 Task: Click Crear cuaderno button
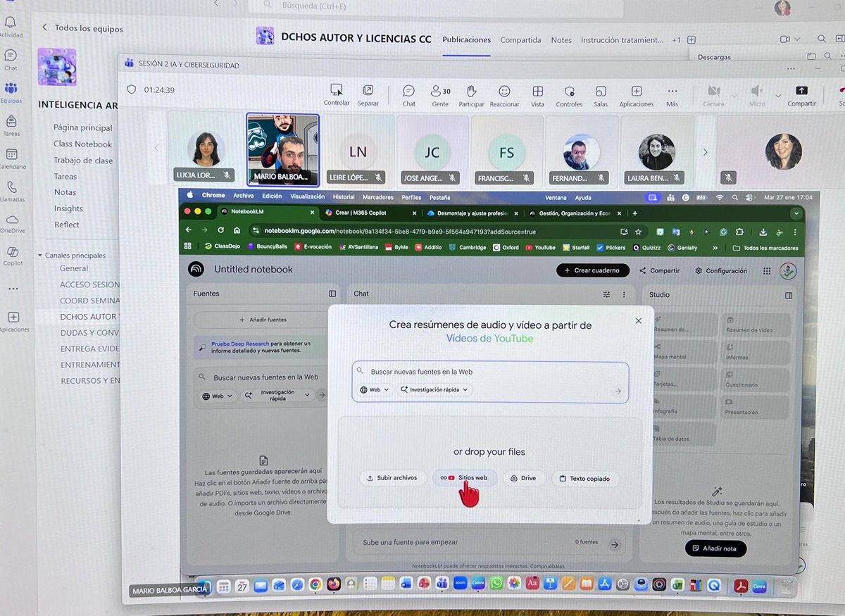click(592, 270)
